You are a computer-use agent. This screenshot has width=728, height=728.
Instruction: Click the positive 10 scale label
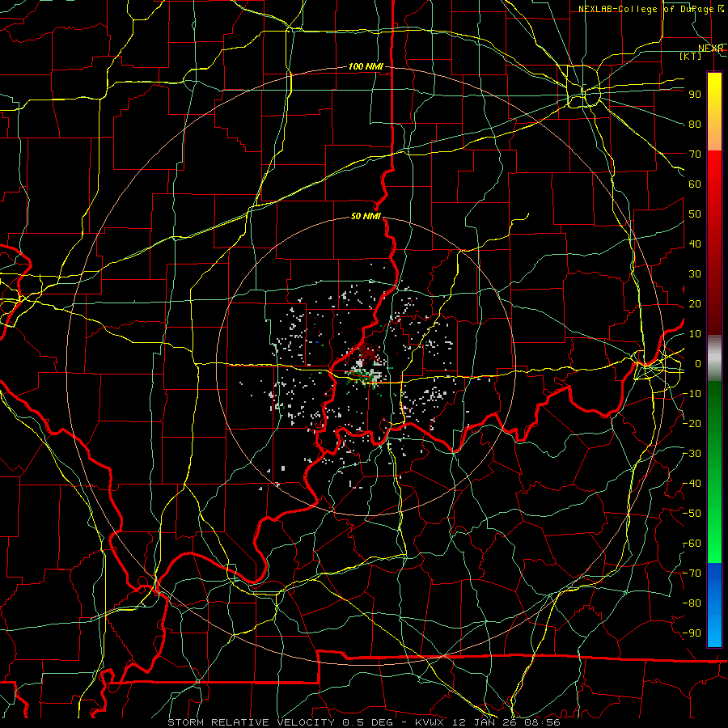(x=695, y=334)
